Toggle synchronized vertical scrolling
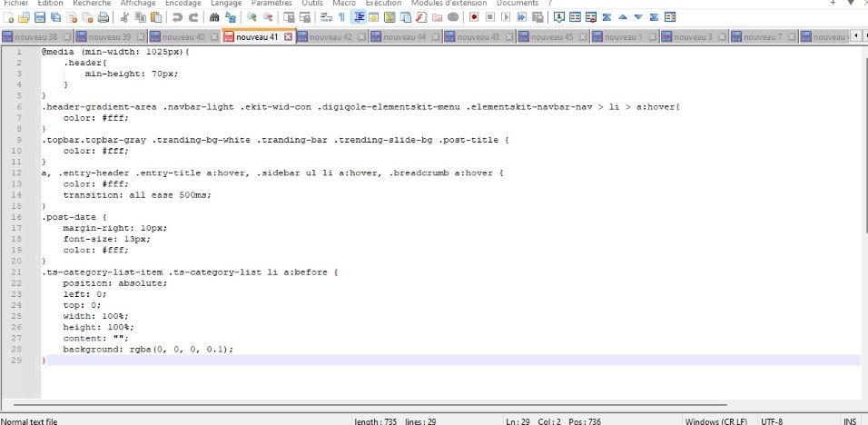The image size is (868, 425). (x=289, y=17)
